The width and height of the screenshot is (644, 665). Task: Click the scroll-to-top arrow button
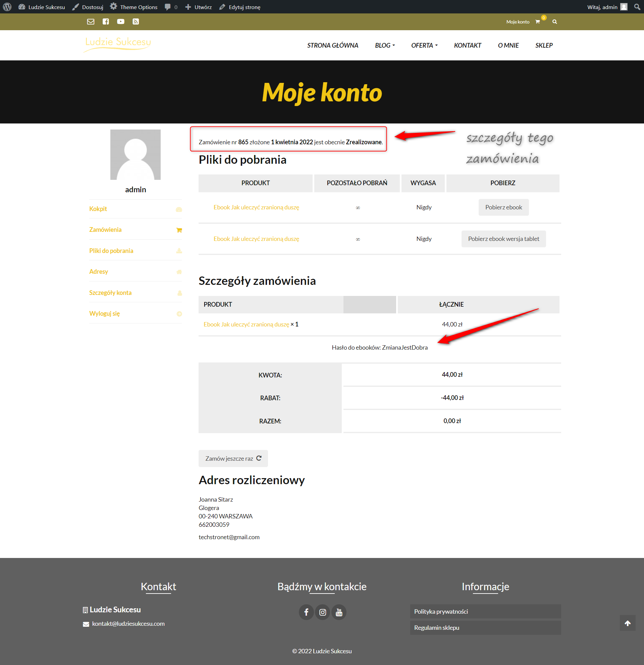click(x=628, y=623)
